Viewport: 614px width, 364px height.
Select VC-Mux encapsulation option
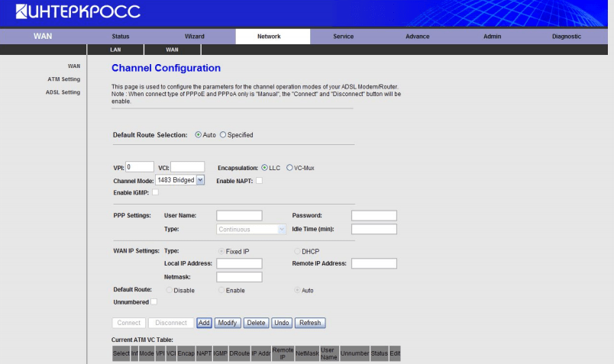click(290, 167)
